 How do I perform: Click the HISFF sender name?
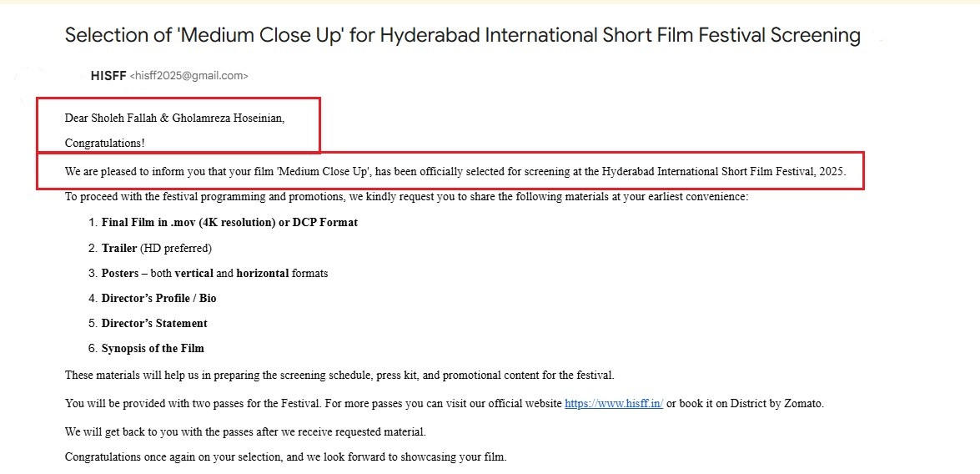pyautogui.click(x=108, y=76)
